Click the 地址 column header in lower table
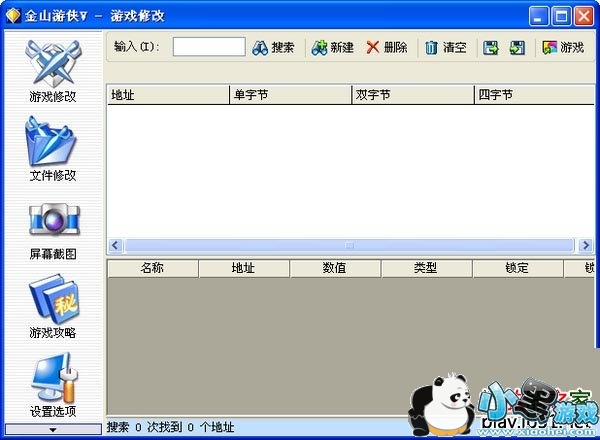This screenshot has width=600, height=440. (x=244, y=268)
